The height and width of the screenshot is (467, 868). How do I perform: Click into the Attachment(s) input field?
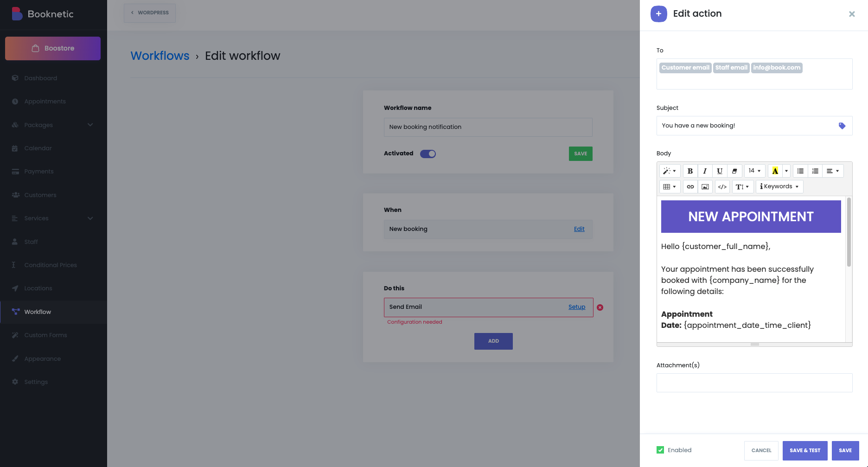[754, 383]
